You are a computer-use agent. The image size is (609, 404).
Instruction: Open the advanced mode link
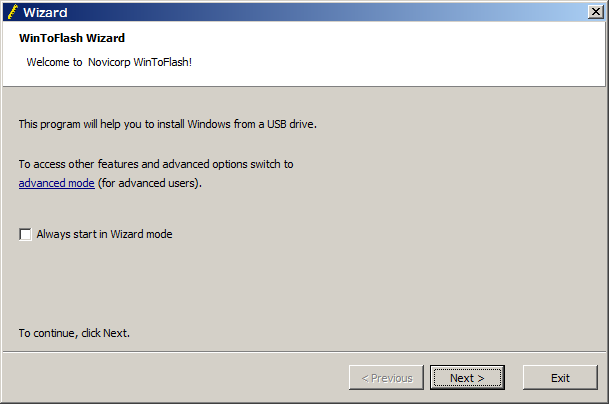pyautogui.click(x=57, y=183)
